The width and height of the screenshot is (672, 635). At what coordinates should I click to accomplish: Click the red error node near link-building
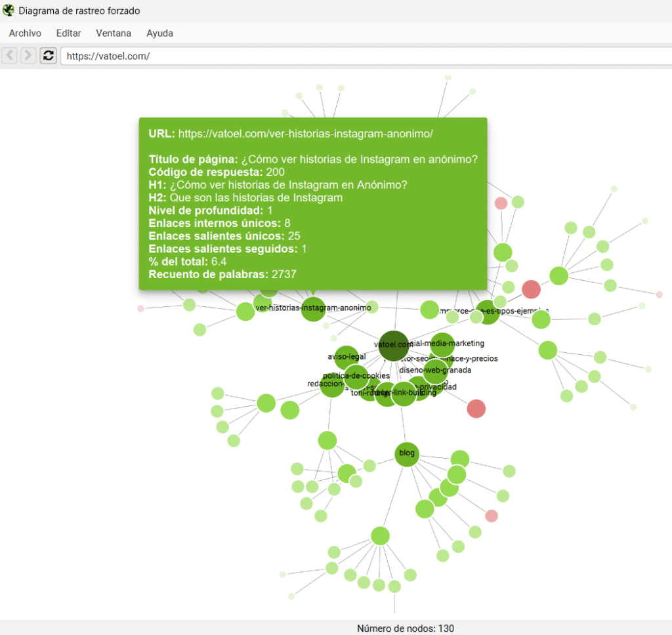(x=476, y=409)
